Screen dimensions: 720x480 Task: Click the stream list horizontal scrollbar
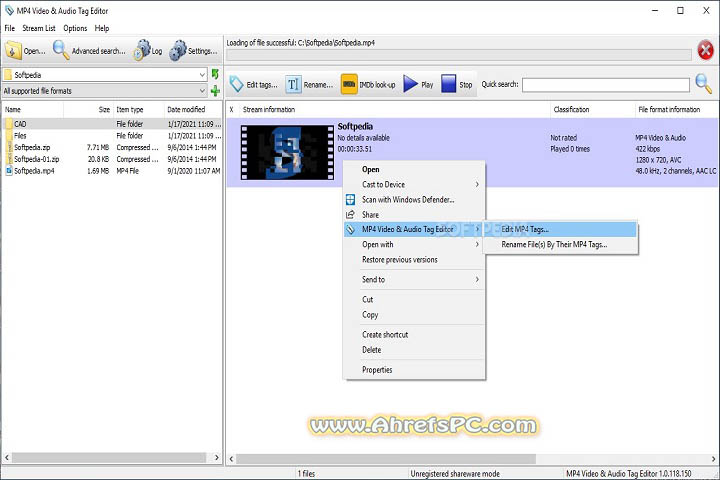[386, 459]
